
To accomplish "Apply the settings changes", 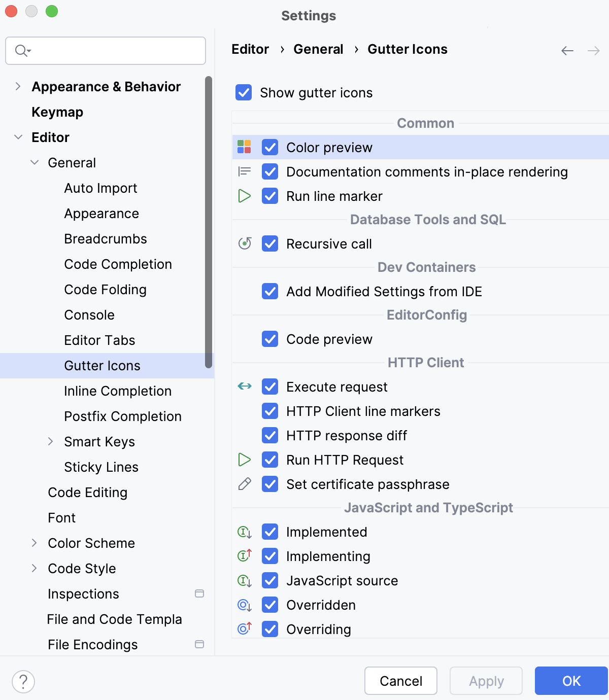I will 485,681.
